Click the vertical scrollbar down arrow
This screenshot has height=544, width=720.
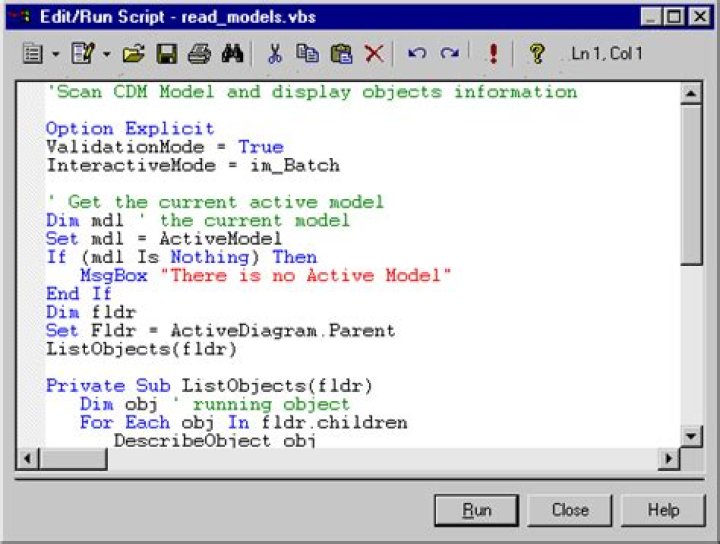tap(691, 436)
